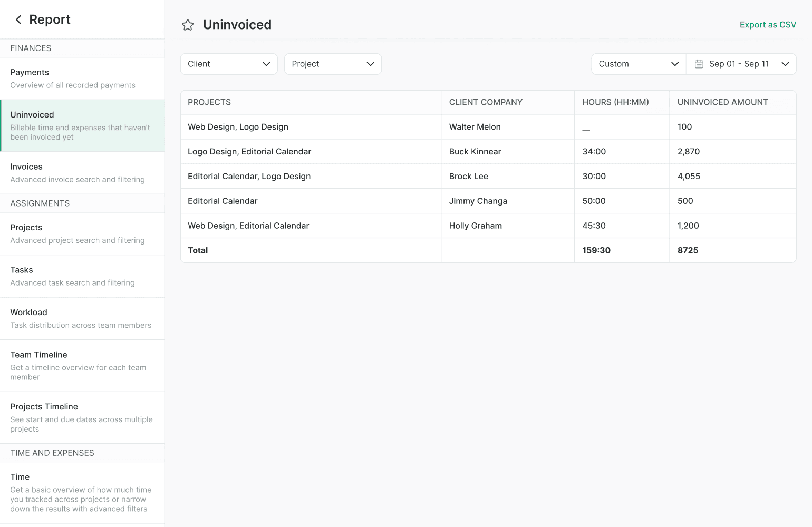Open the Payments report

coord(82,79)
